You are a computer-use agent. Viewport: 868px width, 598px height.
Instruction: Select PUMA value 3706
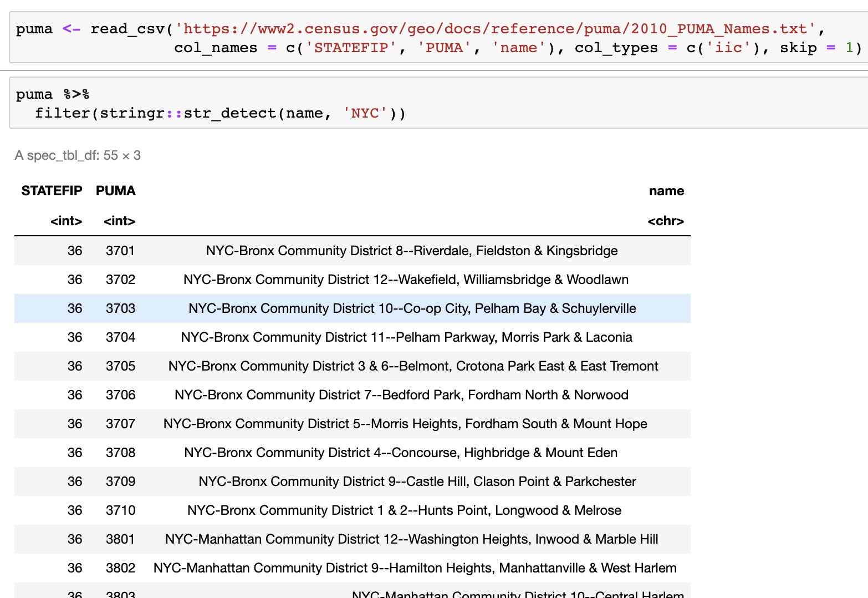(x=120, y=395)
